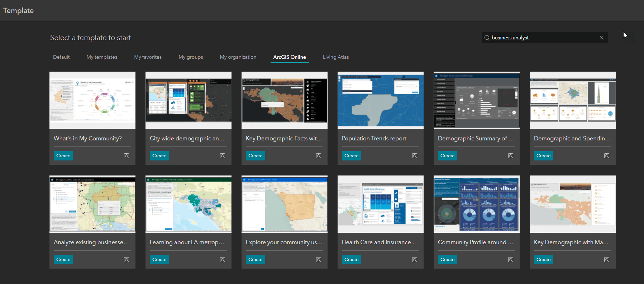Select Explore your community thumbnail
This screenshot has height=284, width=644.
click(x=285, y=204)
